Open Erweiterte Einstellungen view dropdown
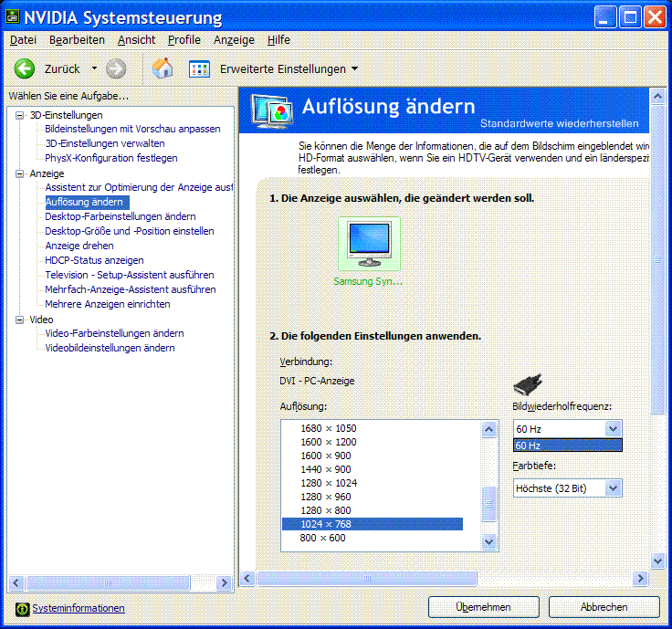 tap(354, 68)
